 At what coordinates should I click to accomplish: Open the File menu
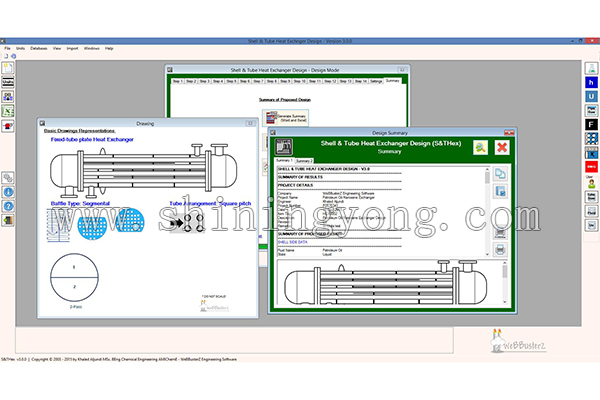coord(7,48)
